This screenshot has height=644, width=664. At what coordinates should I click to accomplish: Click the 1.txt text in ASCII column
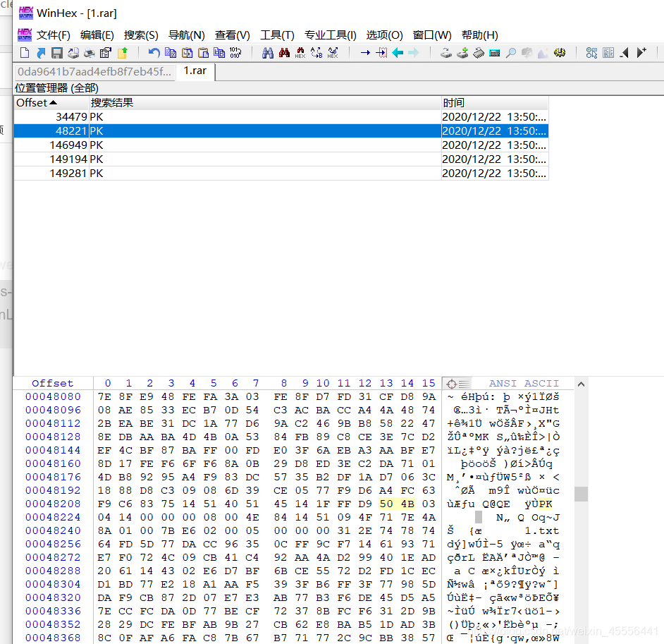(541, 531)
